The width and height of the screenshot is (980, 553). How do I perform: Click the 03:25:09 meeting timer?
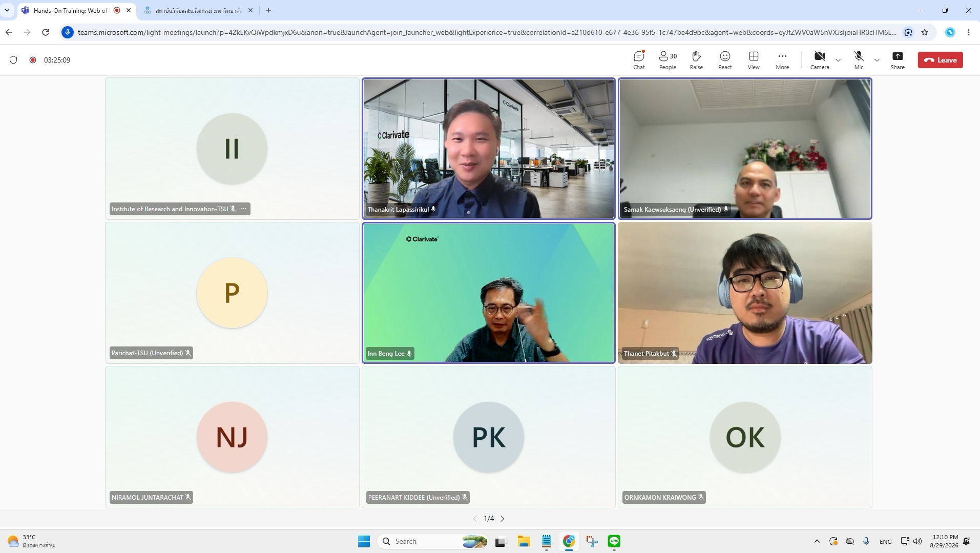coord(57,60)
